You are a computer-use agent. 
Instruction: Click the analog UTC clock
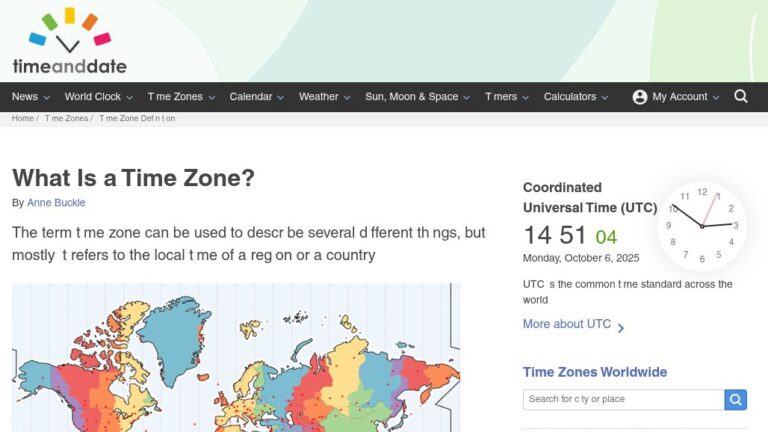pyautogui.click(x=702, y=226)
